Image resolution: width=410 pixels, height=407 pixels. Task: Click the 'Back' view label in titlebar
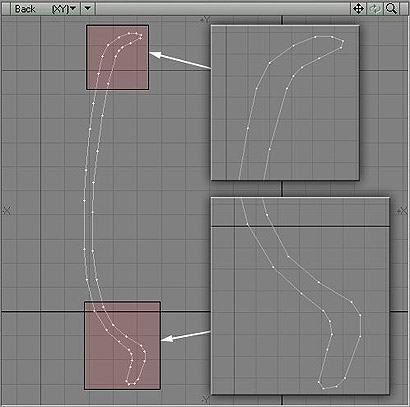25,9
